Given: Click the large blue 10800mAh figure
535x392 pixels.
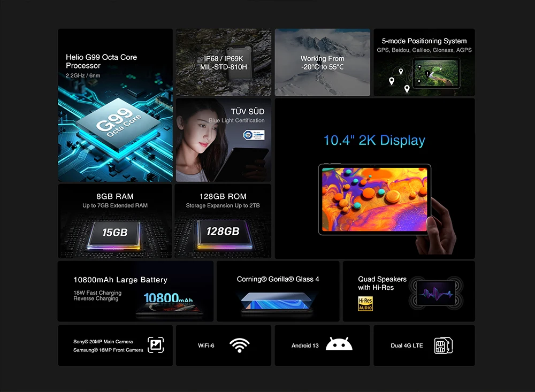Looking at the screenshot, I should [x=168, y=298].
